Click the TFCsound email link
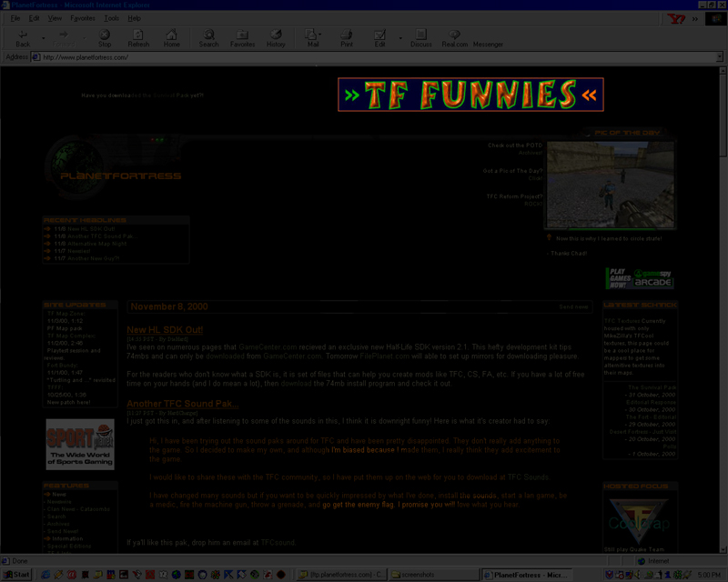Viewport: 728px width, 582px height. (278, 543)
